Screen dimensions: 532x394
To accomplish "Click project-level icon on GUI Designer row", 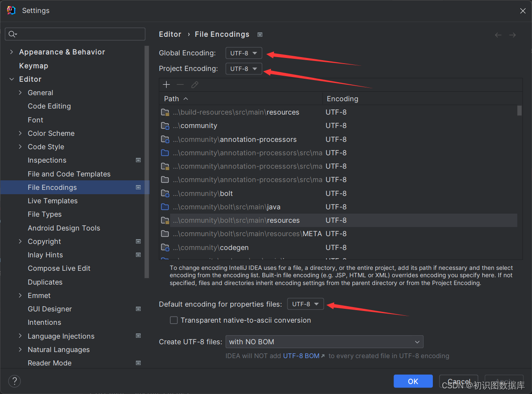I will click(x=139, y=309).
